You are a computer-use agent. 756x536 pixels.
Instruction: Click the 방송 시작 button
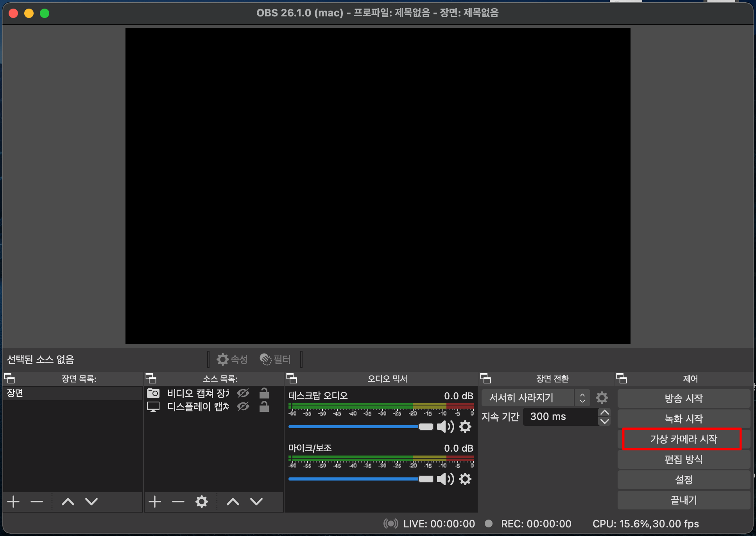click(683, 398)
